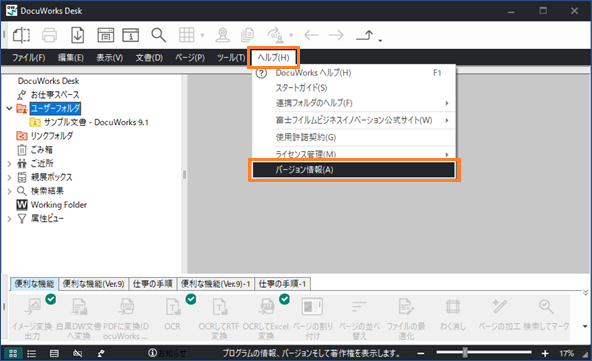Click わく消し tool icon
592x361 pixels.
(453, 307)
